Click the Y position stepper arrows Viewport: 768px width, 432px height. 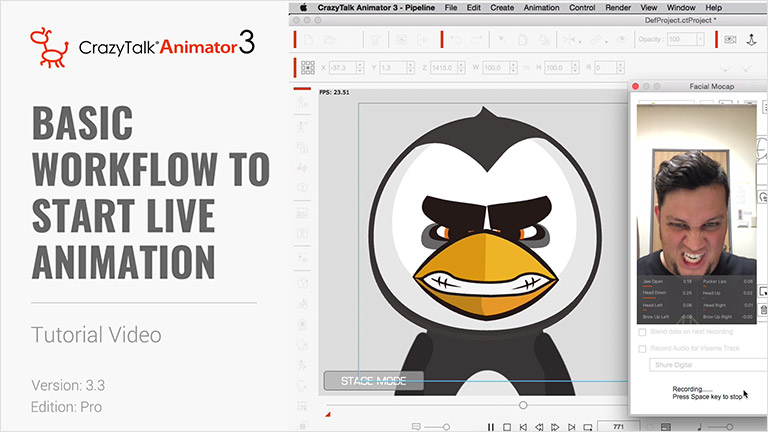coord(410,68)
